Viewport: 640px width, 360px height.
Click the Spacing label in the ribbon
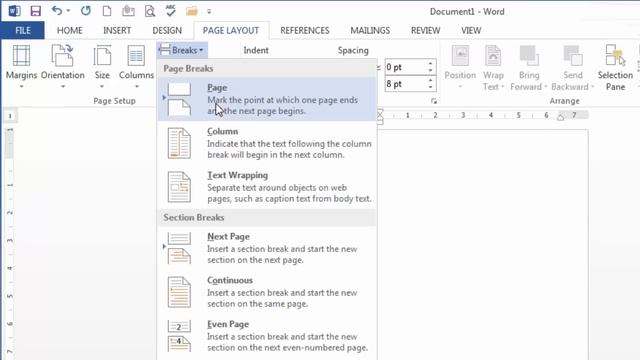coord(353,51)
